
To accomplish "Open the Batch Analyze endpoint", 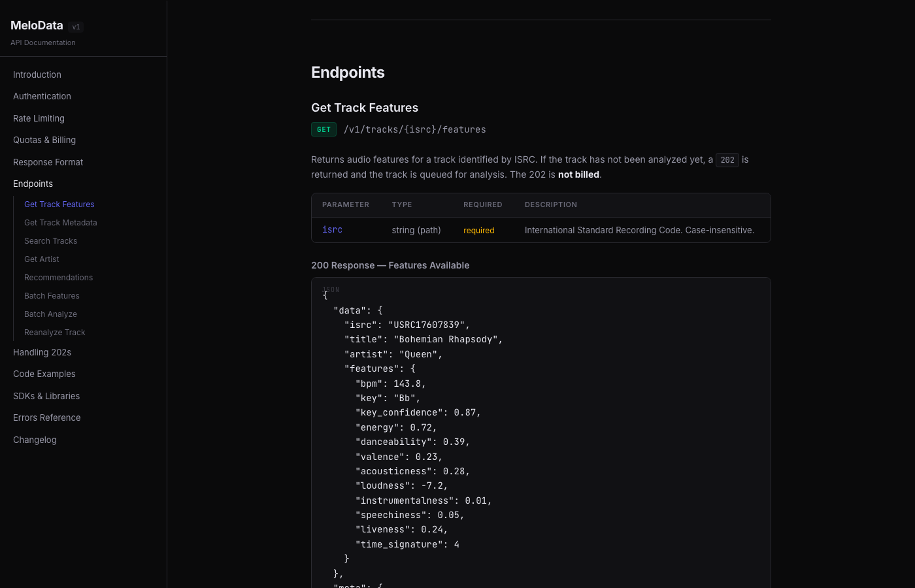I will click(50, 314).
